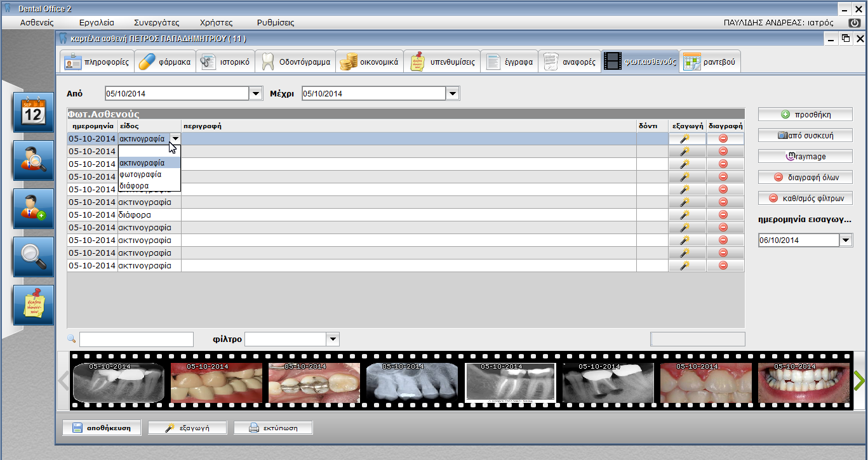
Task: Click the ημερομηνία column header
Action: [93, 126]
